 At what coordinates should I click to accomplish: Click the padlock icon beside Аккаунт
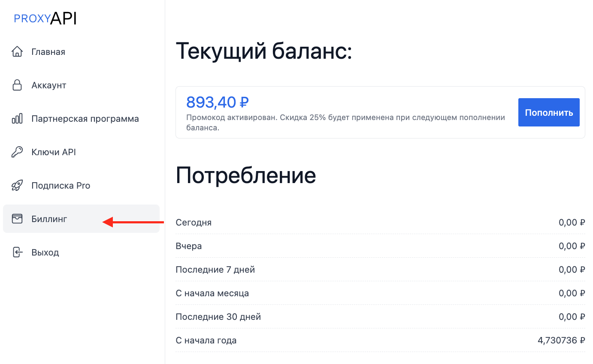17,85
